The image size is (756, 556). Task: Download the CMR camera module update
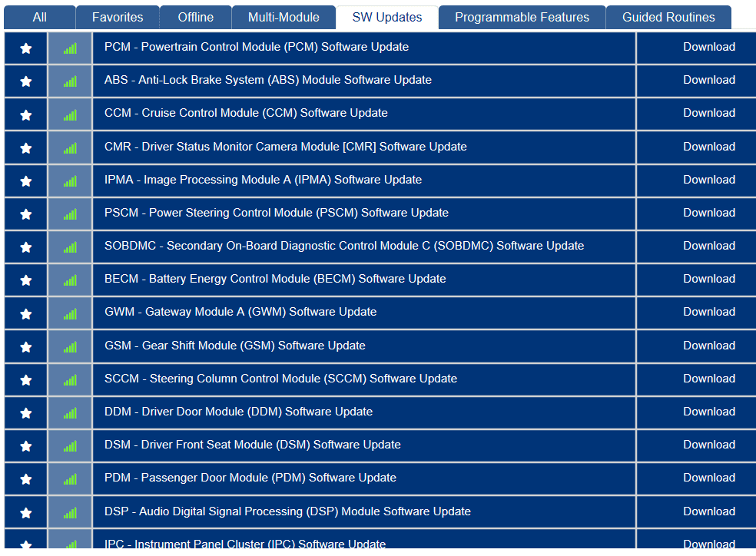click(x=708, y=147)
